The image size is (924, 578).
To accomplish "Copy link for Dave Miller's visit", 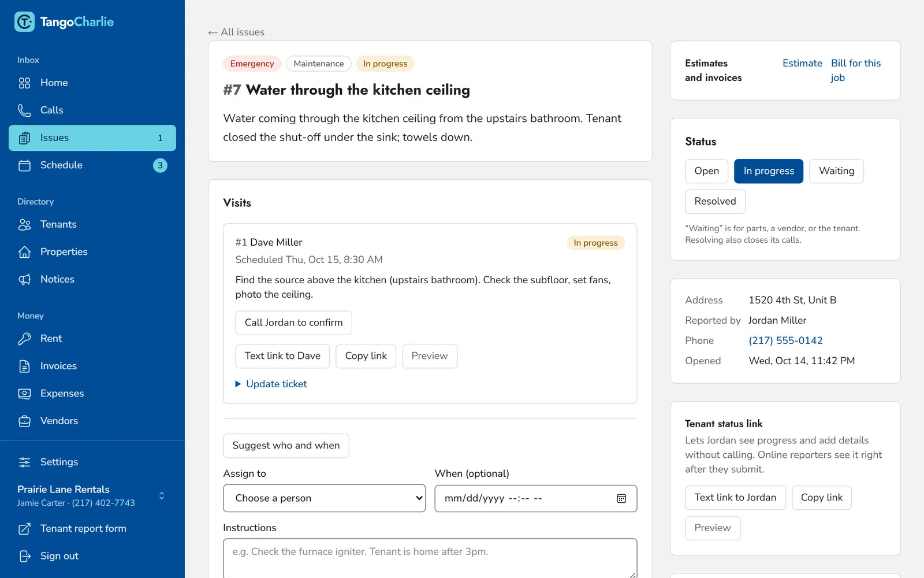I will pyautogui.click(x=366, y=356).
